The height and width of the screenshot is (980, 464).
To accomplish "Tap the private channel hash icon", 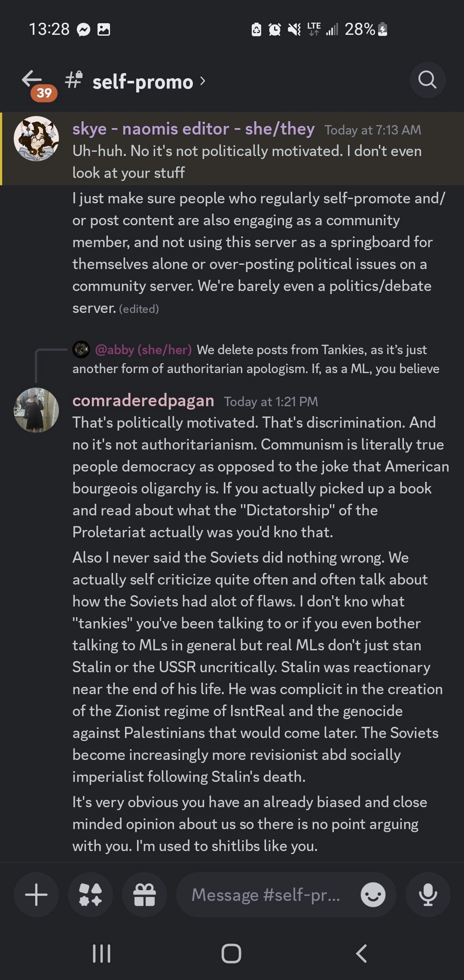I will [74, 80].
